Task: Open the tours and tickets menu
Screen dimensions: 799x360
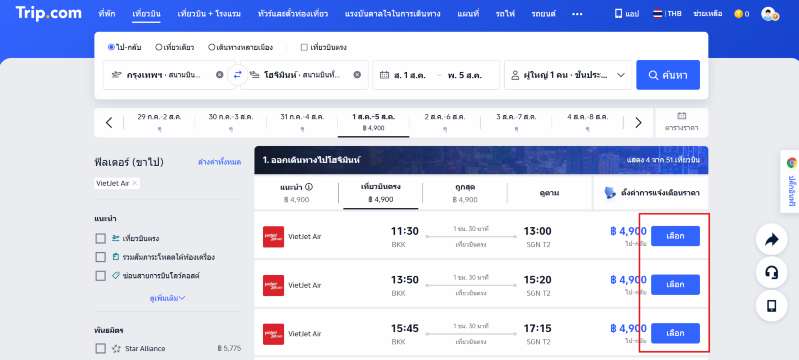Action: point(293,14)
